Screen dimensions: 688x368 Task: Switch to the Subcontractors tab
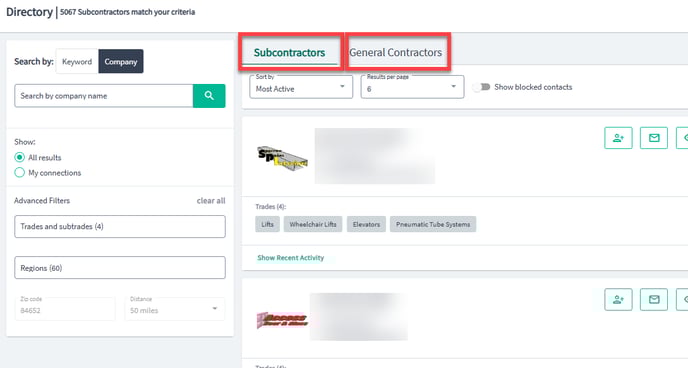pyautogui.click(x=290, y=53)
